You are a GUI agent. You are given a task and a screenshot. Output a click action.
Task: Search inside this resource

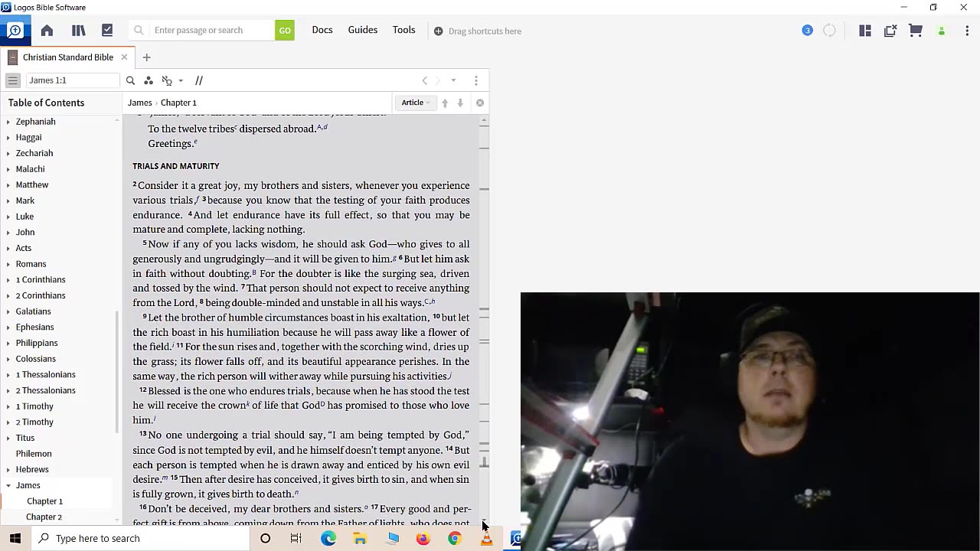click(130, 80)
